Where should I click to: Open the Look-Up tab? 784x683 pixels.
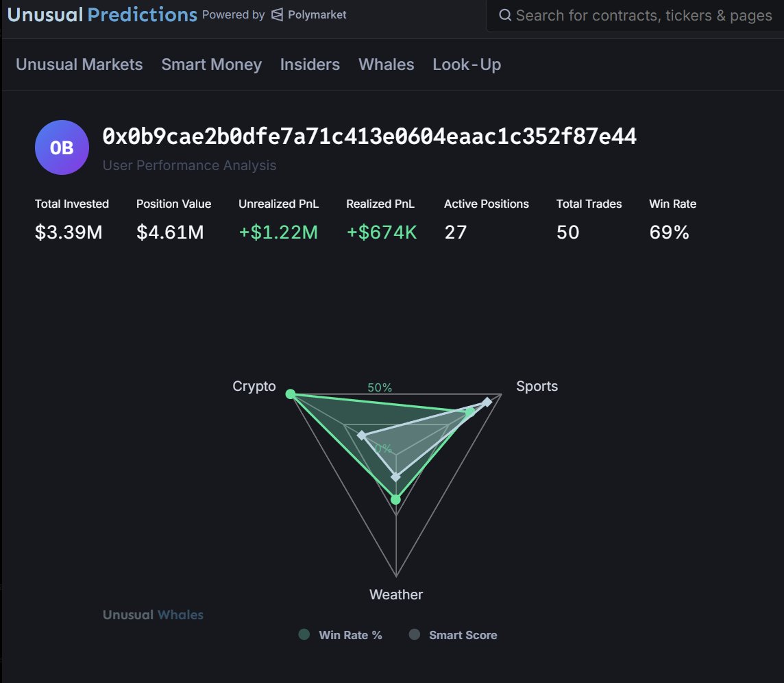467,64
